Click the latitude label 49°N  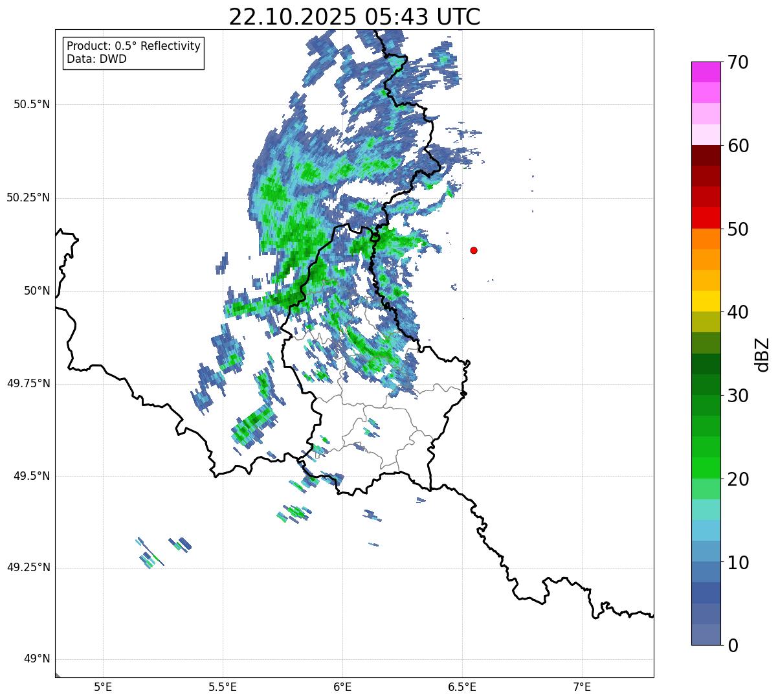[x=37, y=659]
